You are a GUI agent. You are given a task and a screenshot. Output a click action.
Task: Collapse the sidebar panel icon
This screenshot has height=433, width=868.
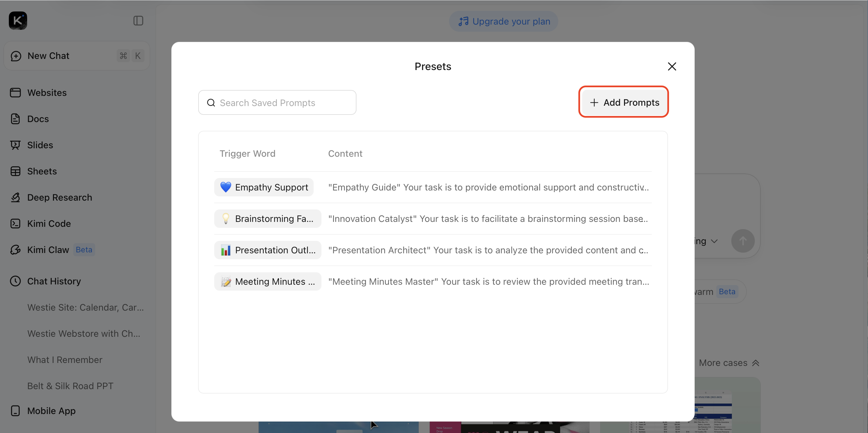click(138, 21)
